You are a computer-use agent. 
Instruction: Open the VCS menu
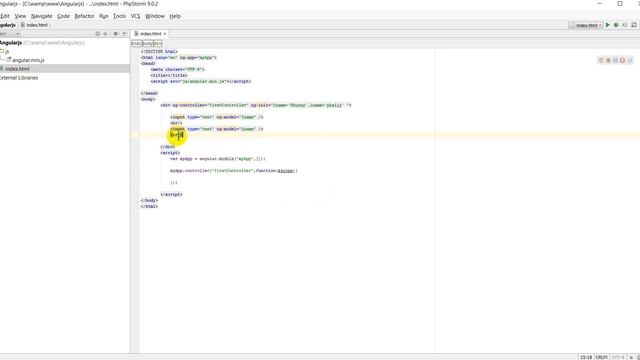(135, 16)
